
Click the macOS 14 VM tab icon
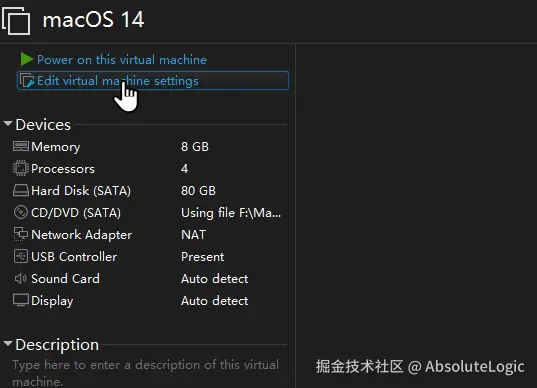[16, 21]
